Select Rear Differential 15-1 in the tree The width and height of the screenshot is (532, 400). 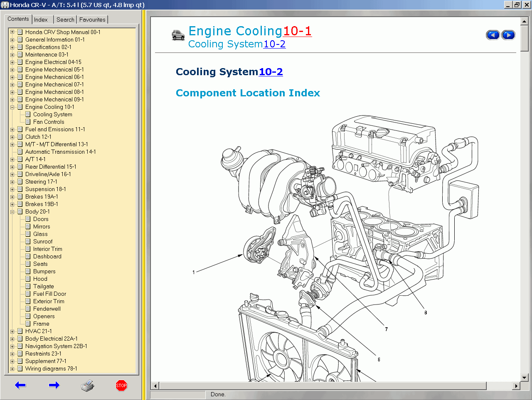[x=51, y=167]
